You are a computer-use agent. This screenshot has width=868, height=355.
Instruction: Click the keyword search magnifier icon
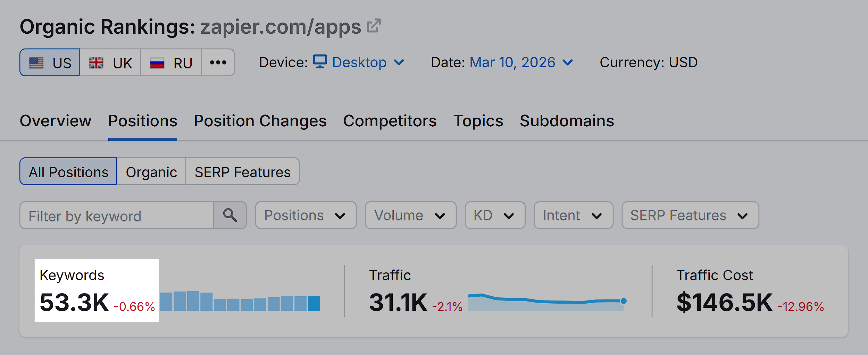(x=230, y=215)
